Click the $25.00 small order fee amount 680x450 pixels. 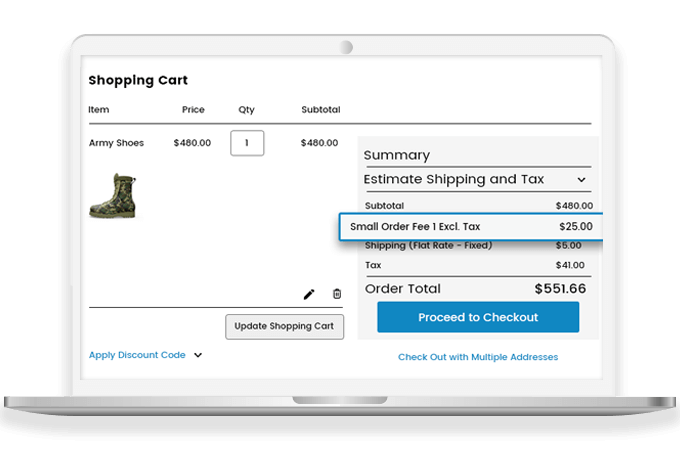pyautogui.click(x=575, y=227)
